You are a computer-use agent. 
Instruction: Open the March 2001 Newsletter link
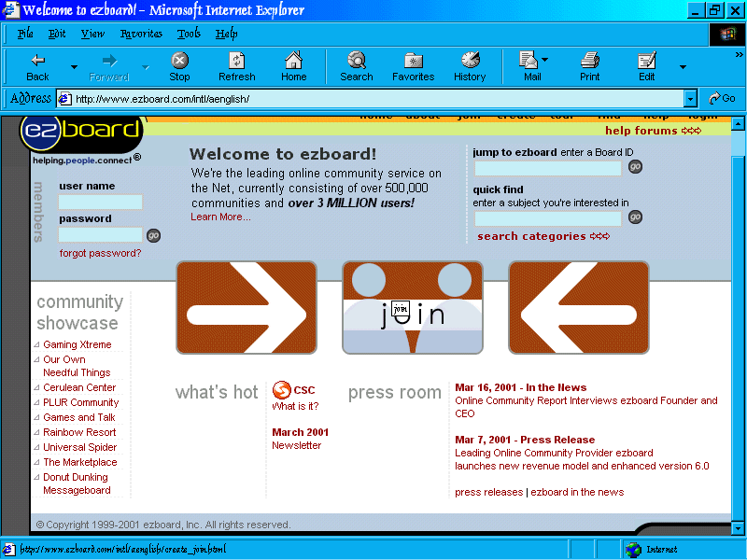tap(300, 439)
